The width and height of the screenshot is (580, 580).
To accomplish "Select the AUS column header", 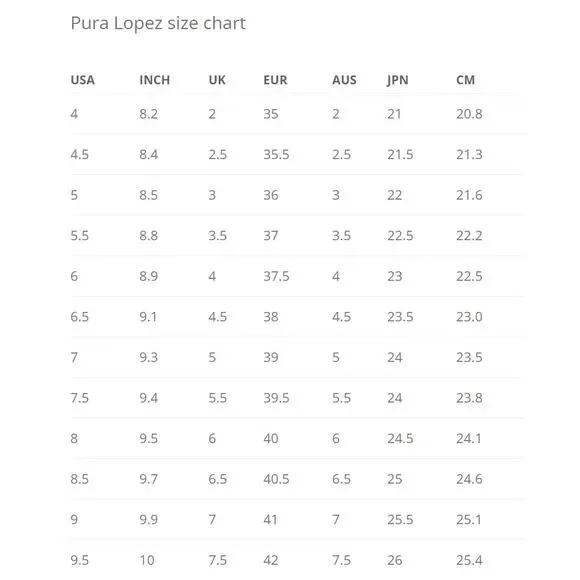I will click(x=344, y=80).
